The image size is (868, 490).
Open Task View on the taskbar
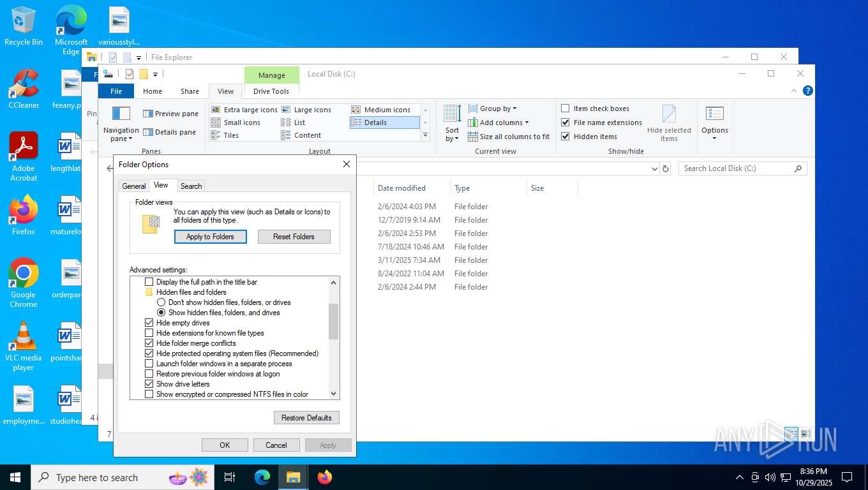(x=230, y=477)
